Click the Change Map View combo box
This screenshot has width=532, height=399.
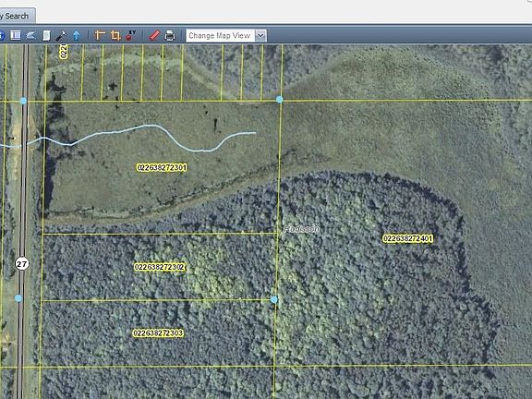[226, 35]
